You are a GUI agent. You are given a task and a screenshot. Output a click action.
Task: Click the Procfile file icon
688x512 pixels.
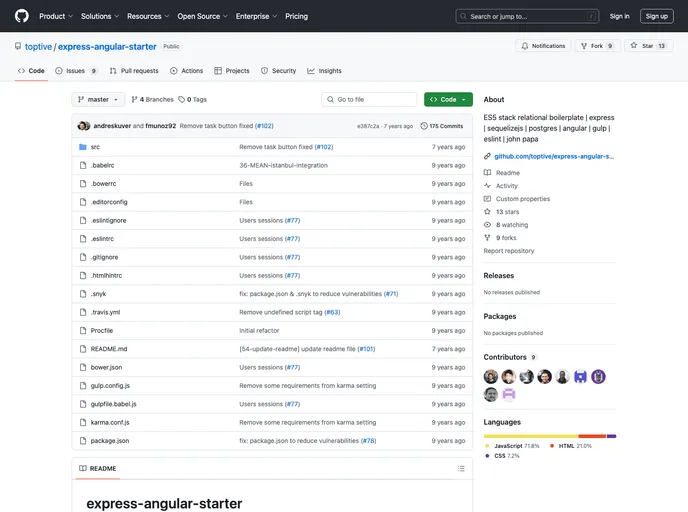(82, 331)
